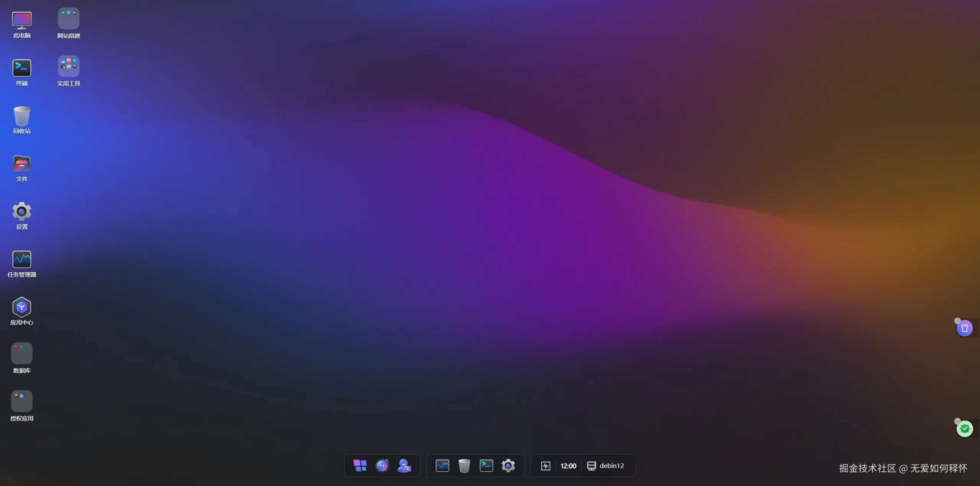The width and height of the screenshot is (980, 486).
Task: Collapse the theme shirt widget arrow
Action: 957,321
